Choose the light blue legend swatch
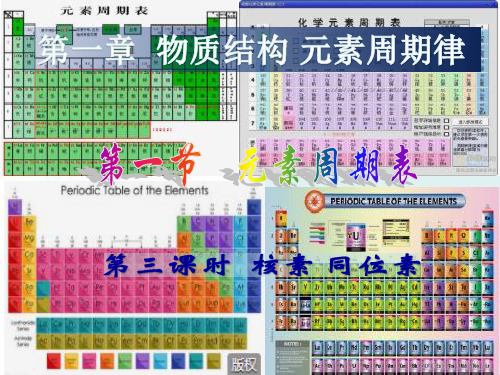The image size is (500, 375). (160, 360)
